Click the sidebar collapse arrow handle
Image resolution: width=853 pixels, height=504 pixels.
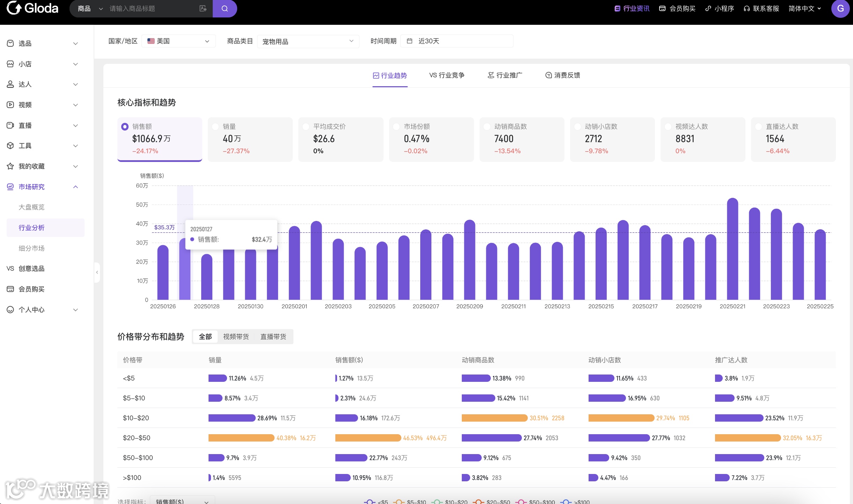[x=97, y=272]
